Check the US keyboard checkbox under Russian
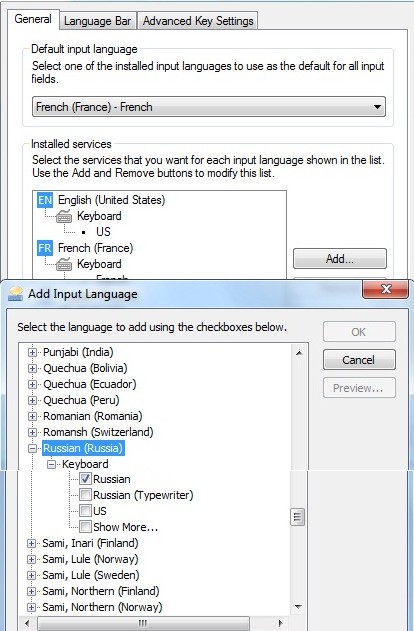 [x=85, y=511]
